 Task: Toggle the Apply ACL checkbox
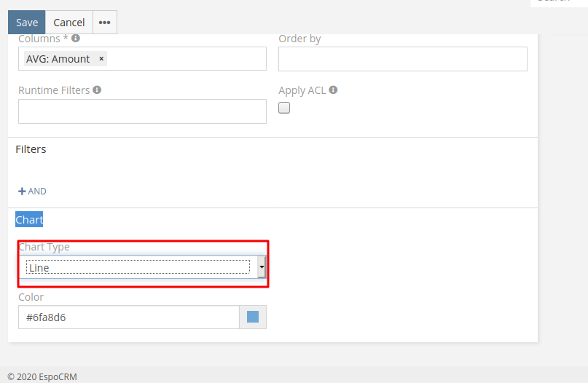(x=284, y=108)
